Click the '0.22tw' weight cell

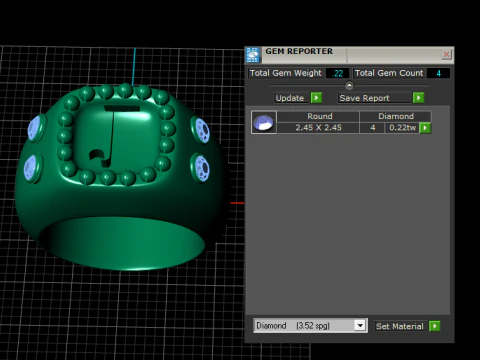pyautogui.click(x=402, y=128)
